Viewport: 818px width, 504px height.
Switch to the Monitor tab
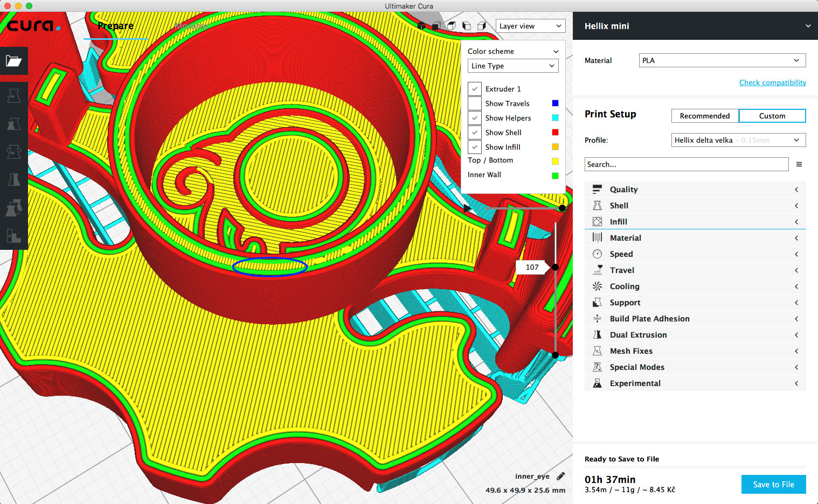coord(190,26)
